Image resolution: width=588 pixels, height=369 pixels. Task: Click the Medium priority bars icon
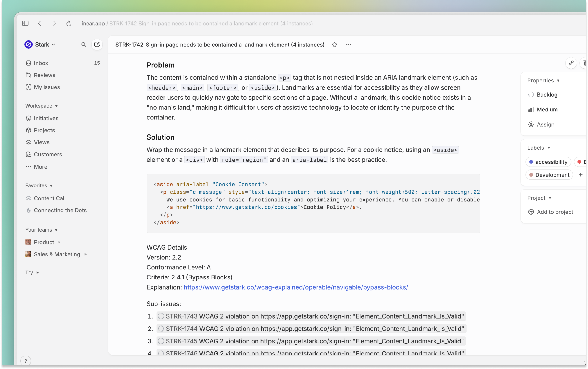531,110
